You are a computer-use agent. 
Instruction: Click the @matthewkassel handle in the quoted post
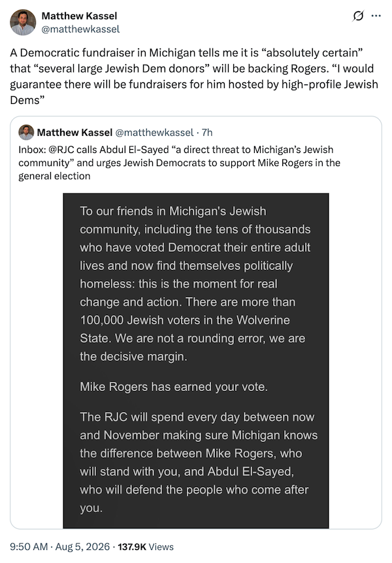click(154, 133)
